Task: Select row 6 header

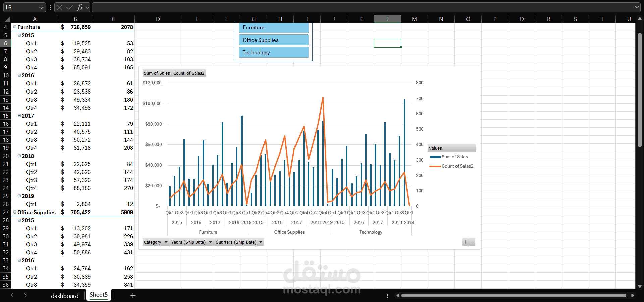Action: [6, 43]
